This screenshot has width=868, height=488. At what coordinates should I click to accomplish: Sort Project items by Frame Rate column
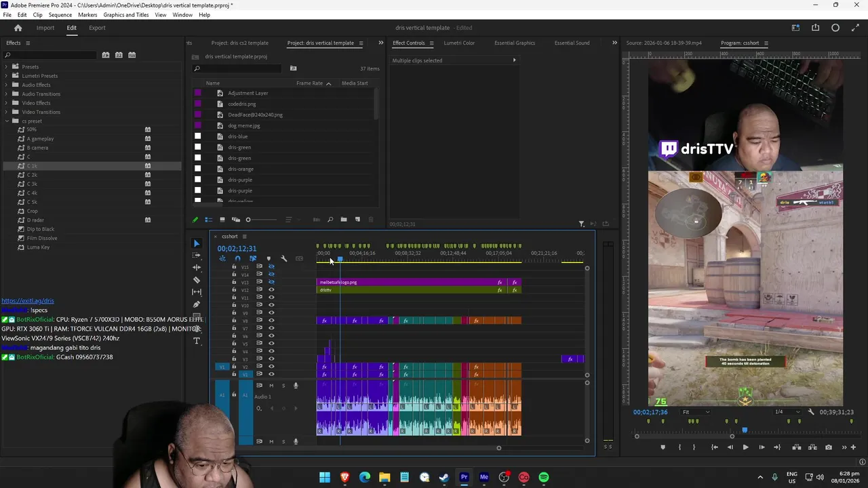point(309,83)
